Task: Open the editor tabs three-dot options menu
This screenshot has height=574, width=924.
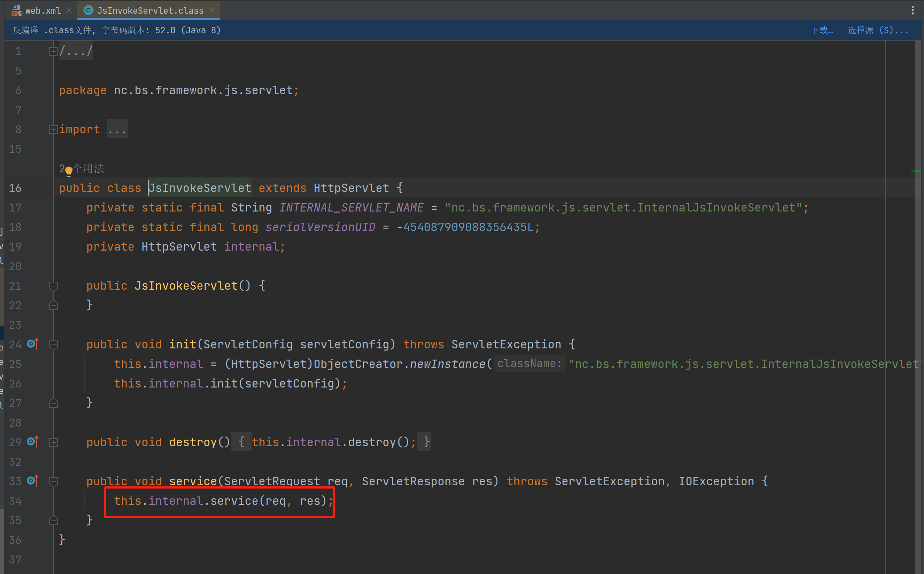Action: (x=913, y=10)
